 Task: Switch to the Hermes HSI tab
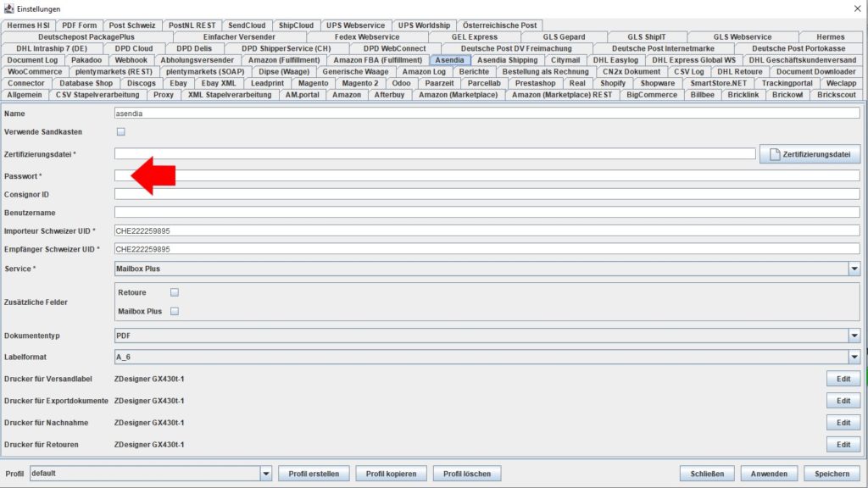point(28,25)
